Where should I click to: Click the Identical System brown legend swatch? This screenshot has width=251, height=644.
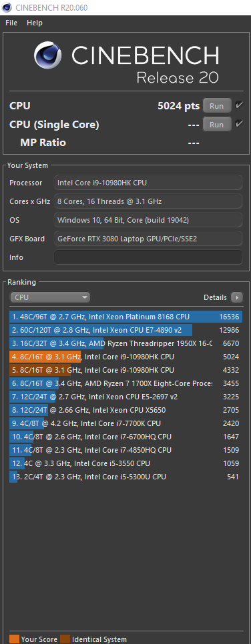pyautogui.click(x=65, y=639)
